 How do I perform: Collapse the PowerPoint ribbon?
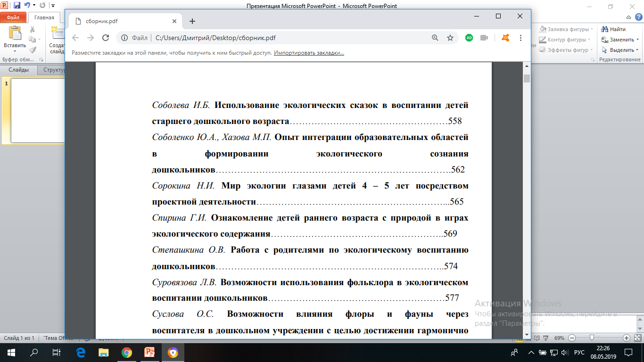tap(628, 17)
